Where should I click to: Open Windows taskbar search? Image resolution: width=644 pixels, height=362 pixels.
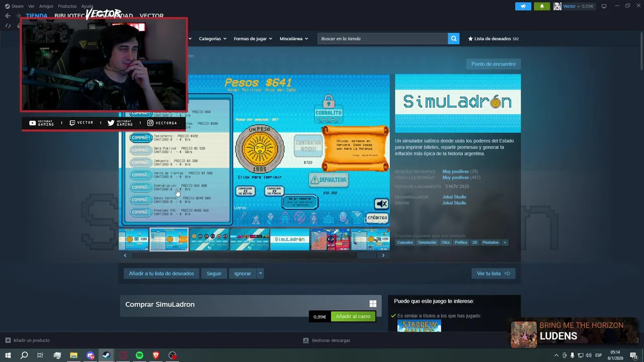click(x=24, y=355)
